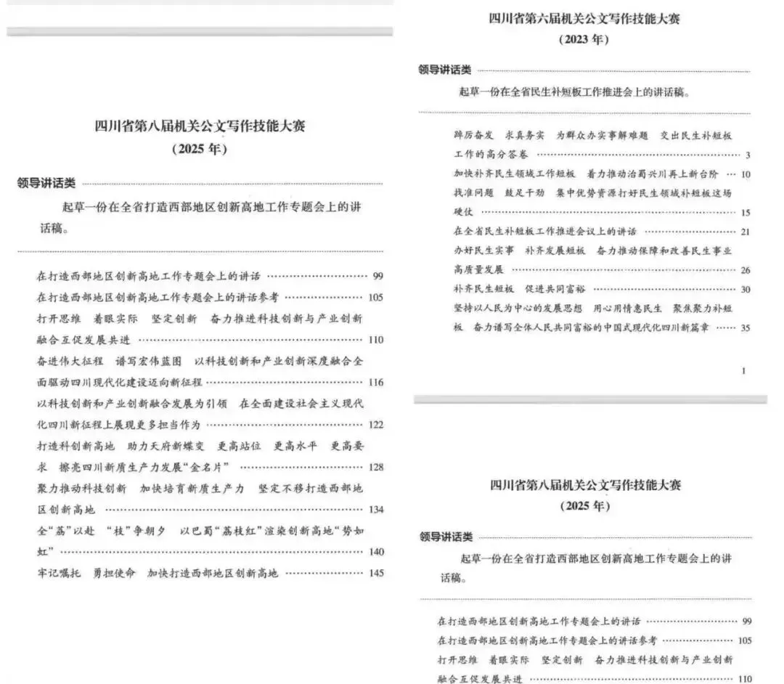Screen dimensions: 784x684
Task: Click left page title 四川省第八届机关公文写作技能大赛
Action: pyautogui.click(x=200, y=126)
